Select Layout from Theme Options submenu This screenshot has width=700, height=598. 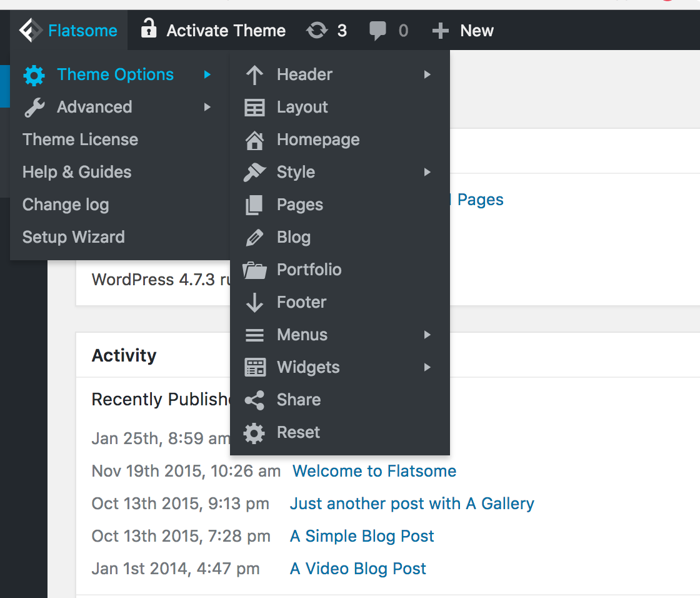(302, 108)
